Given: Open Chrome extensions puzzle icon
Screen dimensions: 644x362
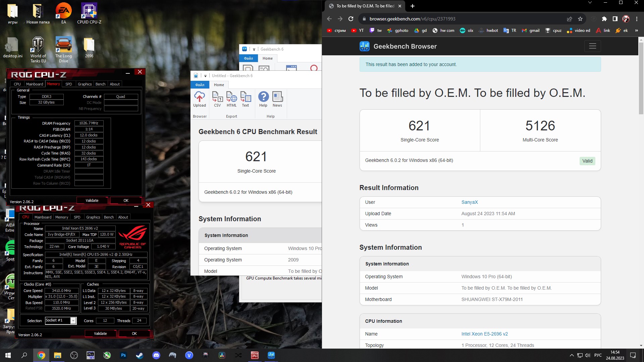Looking at the screenshot, I should click(604, 19).
